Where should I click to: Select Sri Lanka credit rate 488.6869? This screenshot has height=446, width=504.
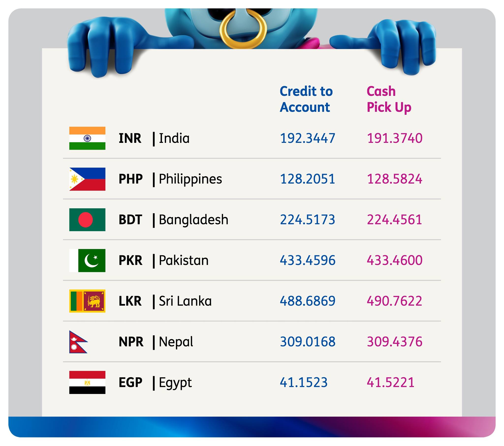click(x=308, y=301)
